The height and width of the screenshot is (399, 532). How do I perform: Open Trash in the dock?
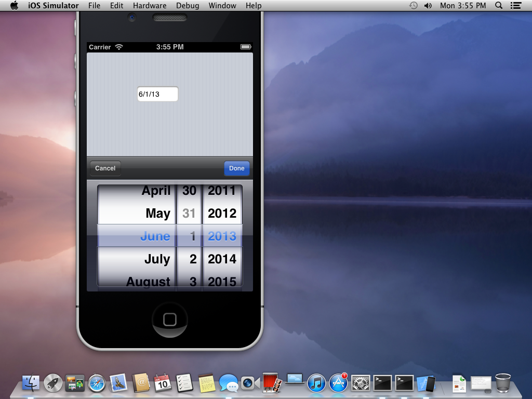pyautogui.click(x=503, y=383)
